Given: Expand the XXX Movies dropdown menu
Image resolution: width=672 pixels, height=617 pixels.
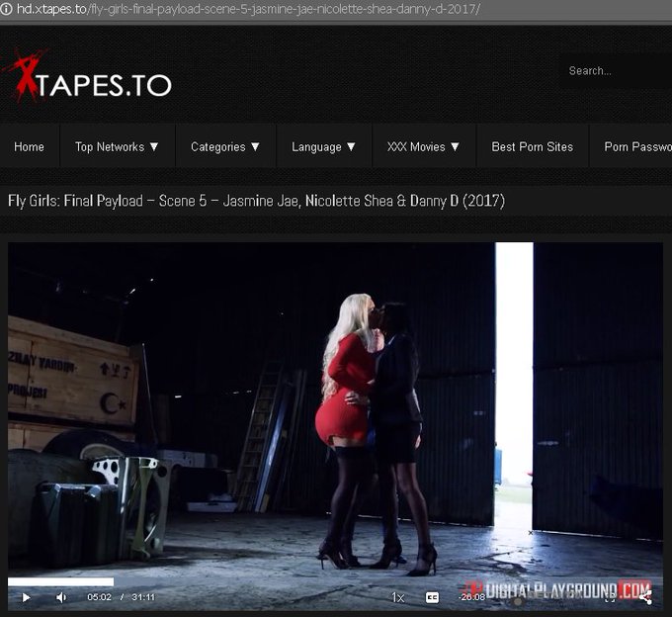Looking at the screenshot, I should (x=423, y=146).
